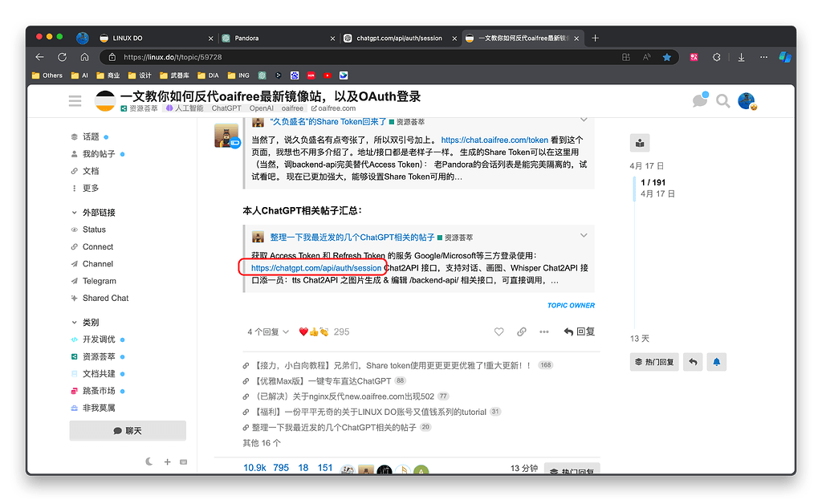Open keyboard shortcuts icon in sidebar footer
This screenshot has height=504, width=822.
(x=184, y=461)
